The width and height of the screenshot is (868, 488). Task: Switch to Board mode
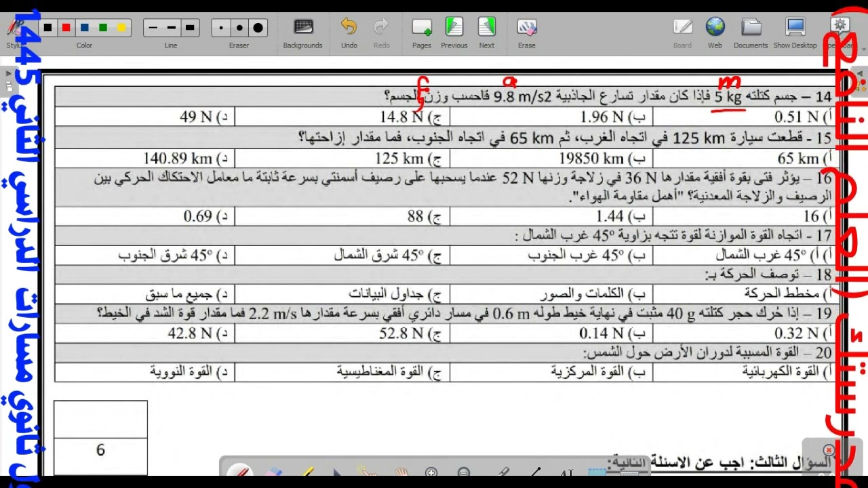click(682, 33)
